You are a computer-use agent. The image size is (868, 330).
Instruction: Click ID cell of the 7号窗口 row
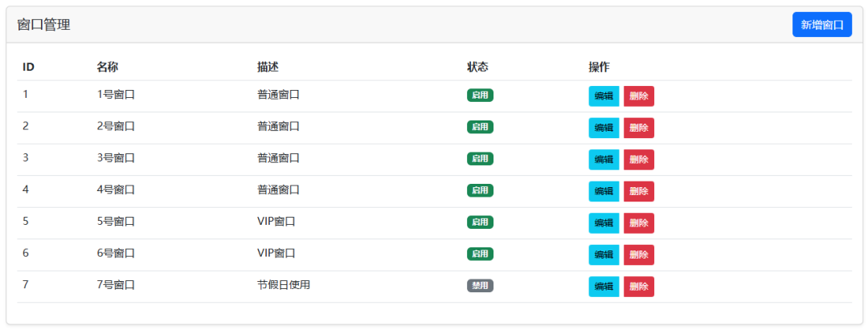click(26, 285)
